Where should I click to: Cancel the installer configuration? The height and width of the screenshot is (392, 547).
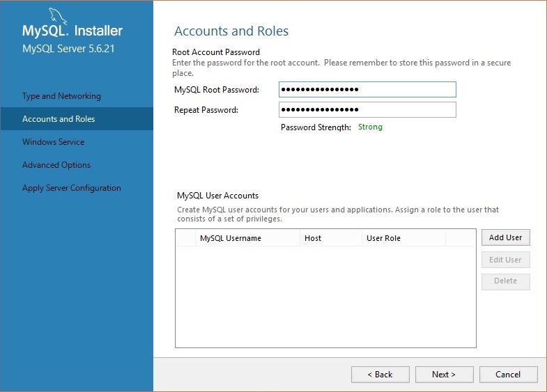tap(508, 375)
